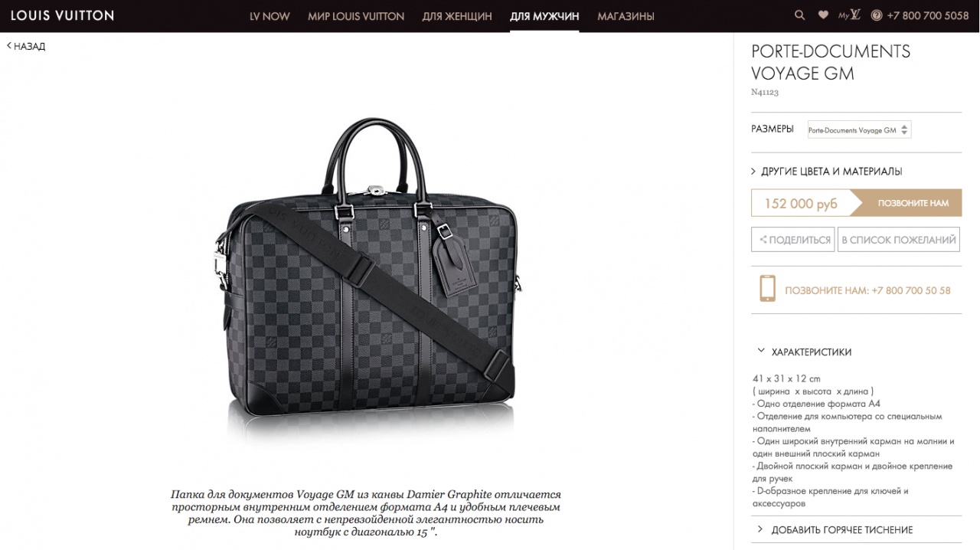The height and width of the screenshot is (550, 980).
Task: Open the Размеры size dropdown
Action: 860,130
